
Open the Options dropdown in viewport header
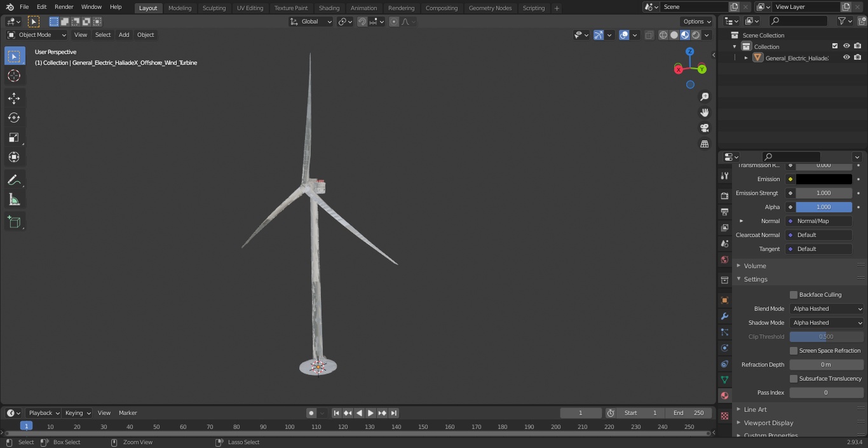697,22
